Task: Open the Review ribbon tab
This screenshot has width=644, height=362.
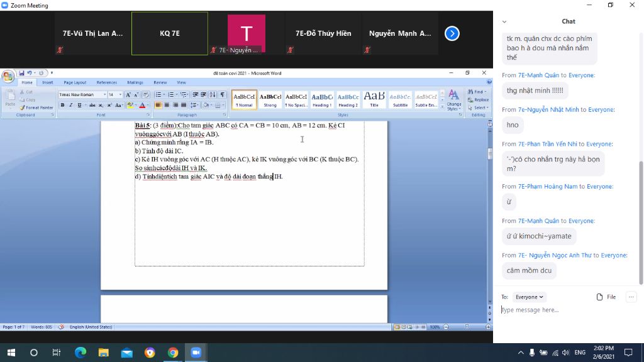Action: pyautogui.click(x=160, y=82)
